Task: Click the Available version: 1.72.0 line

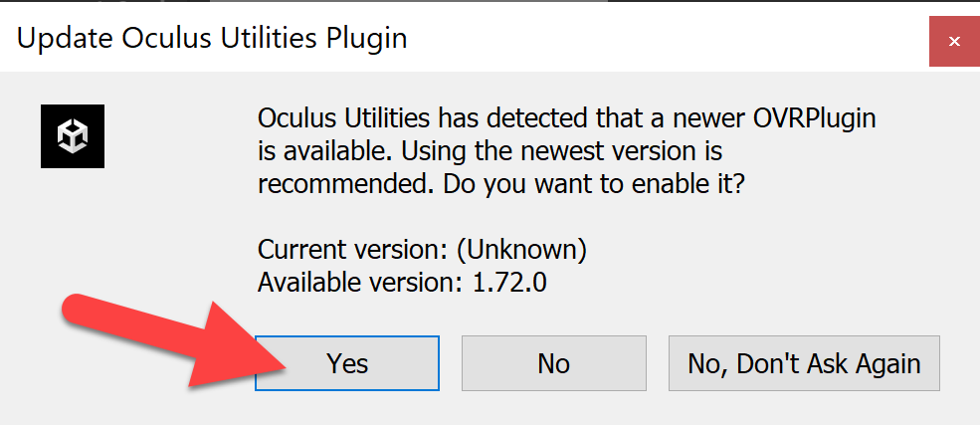Action: [402, 283]
